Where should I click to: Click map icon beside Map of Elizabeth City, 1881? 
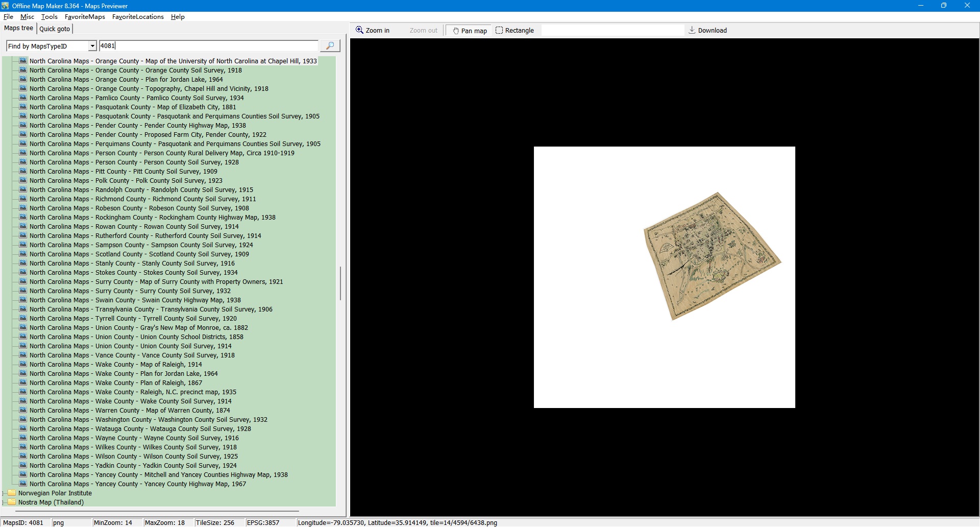[23, 107]
